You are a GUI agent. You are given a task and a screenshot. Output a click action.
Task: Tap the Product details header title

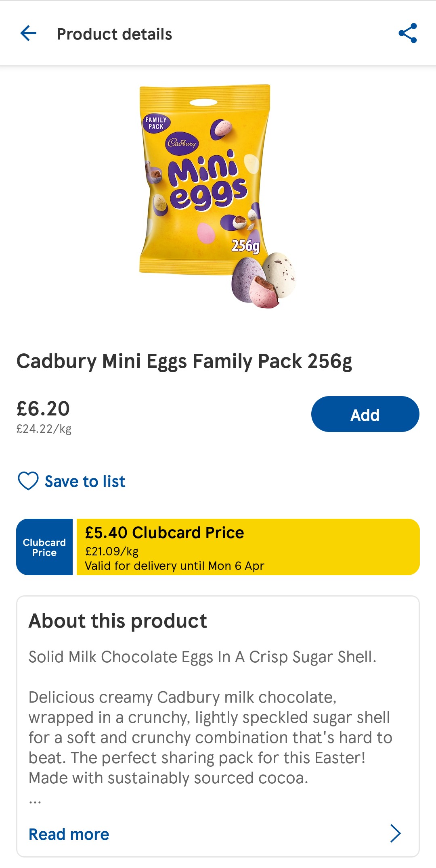[114, 34]
